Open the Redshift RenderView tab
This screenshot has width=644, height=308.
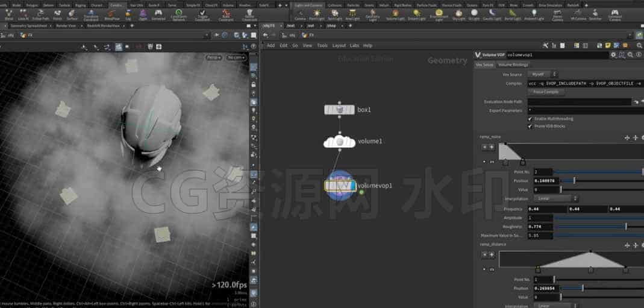tap(103, 25)
